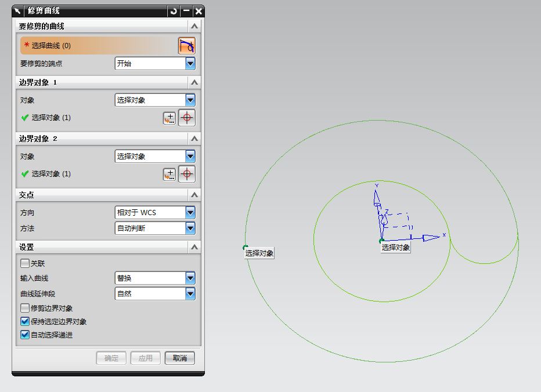Open the 曲线延伸段 dropdown showing 自然
This screenshot has height=392, width=541.
point(155,294)
